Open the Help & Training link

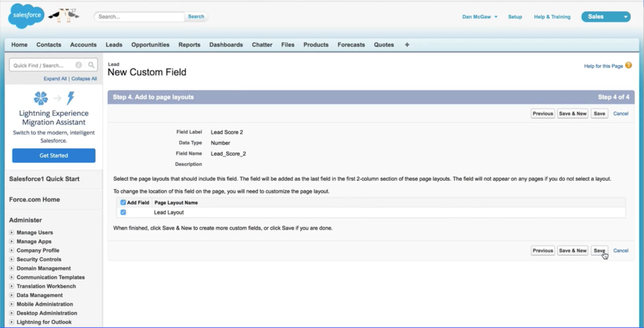click(x=552, y=17)
